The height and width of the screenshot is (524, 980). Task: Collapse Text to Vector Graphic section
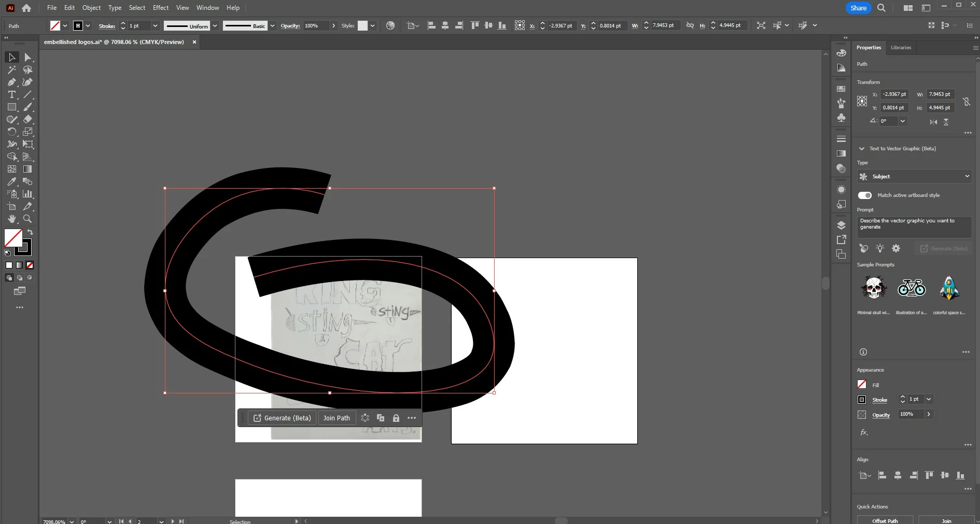[x=862, y=149]
